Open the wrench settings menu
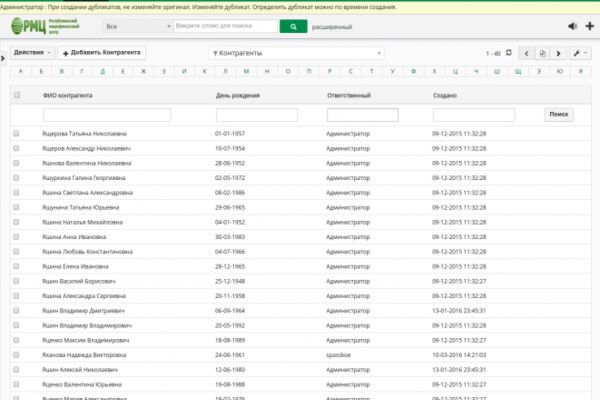 580,53
